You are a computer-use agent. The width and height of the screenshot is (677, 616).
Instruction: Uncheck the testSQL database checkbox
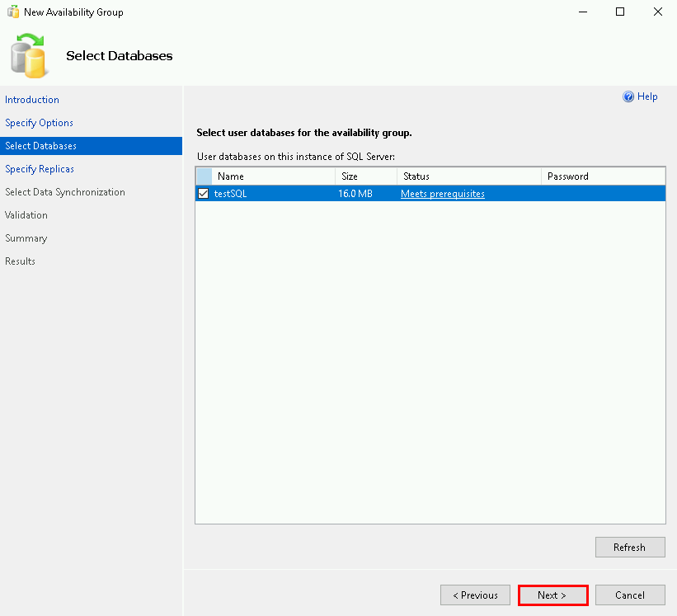[203, 194]
